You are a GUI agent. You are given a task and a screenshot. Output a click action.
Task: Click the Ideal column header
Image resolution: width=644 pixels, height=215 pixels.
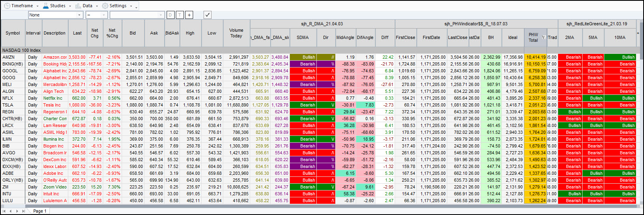point(513,37)
